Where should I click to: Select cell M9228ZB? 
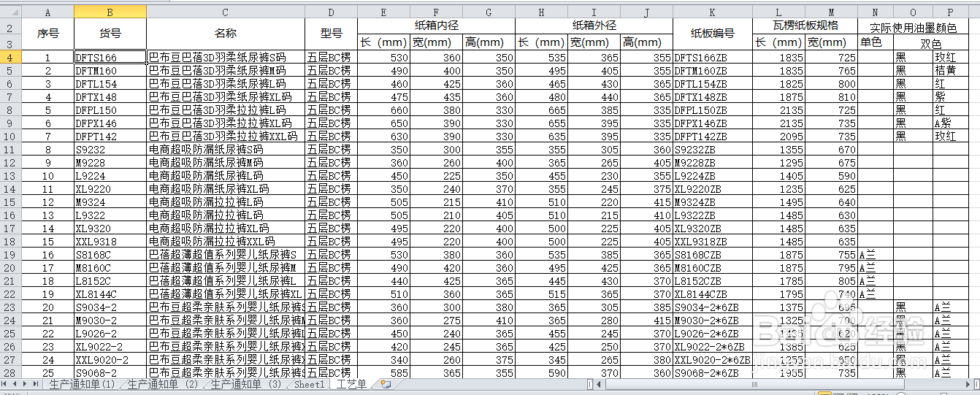[712, 162]
